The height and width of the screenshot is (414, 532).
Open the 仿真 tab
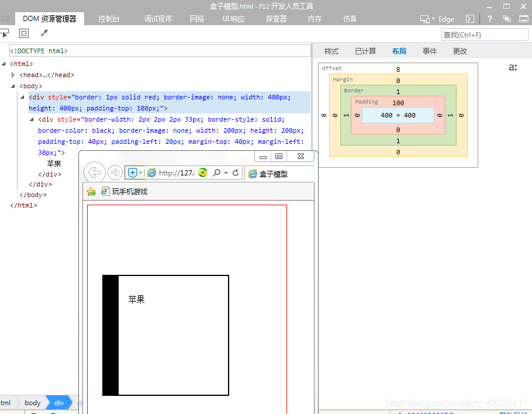[350, 19]
